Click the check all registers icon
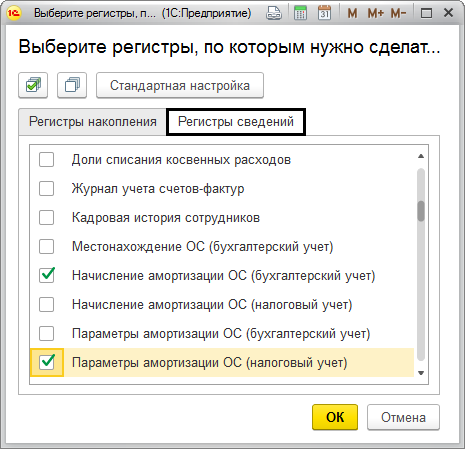 [33, 85]
